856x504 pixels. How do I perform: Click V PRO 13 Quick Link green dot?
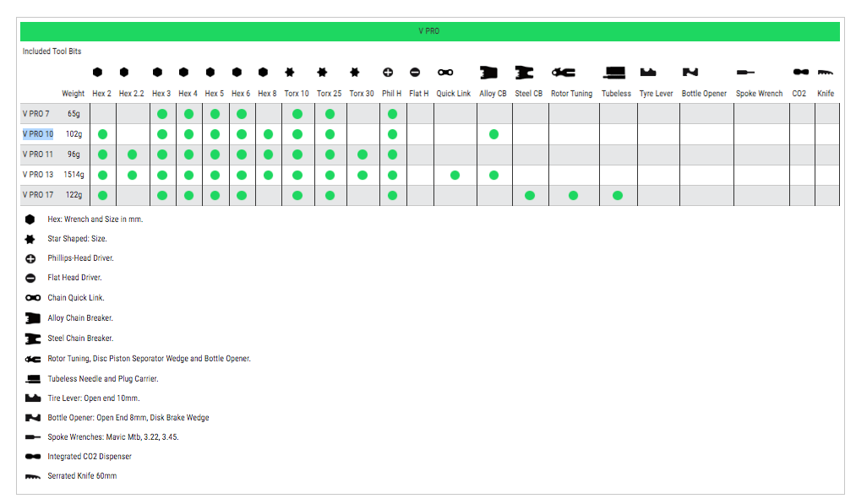[x=455, y=176]
